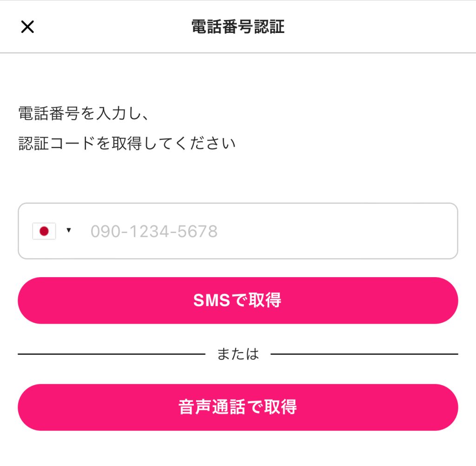
Task: Click the divider line left of または
Action: (112, 354)
